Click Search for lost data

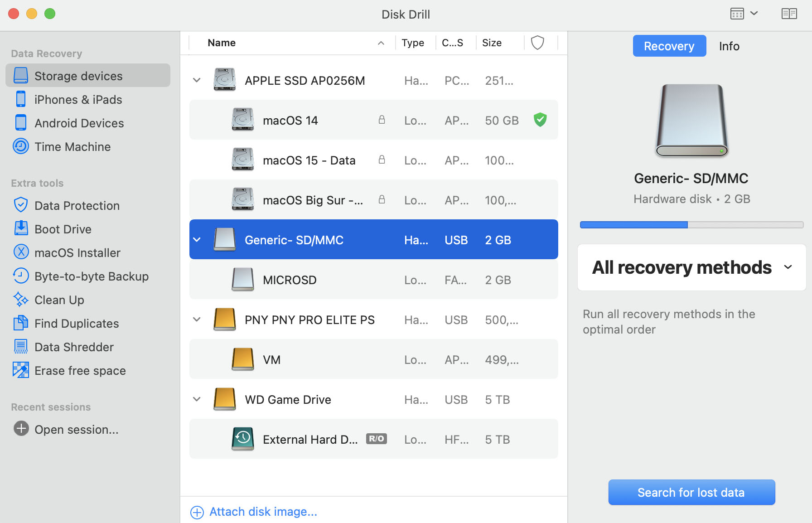(691, 492)
